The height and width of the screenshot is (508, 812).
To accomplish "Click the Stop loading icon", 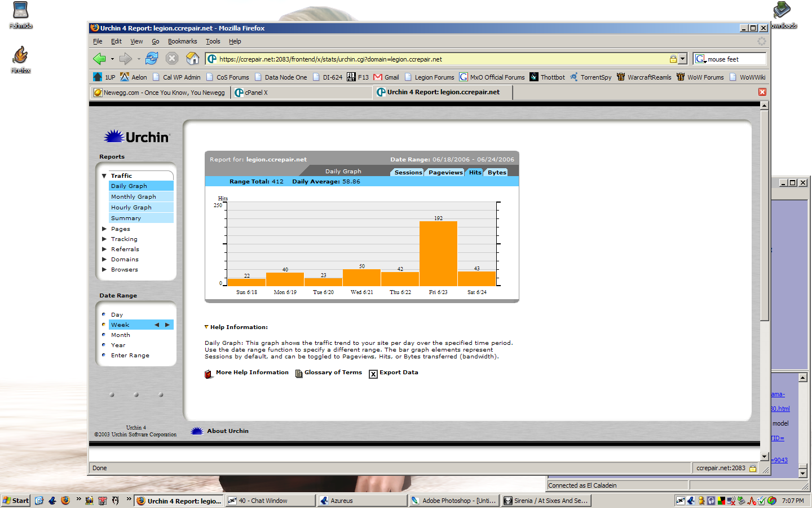I will click(x=172, y=58).
